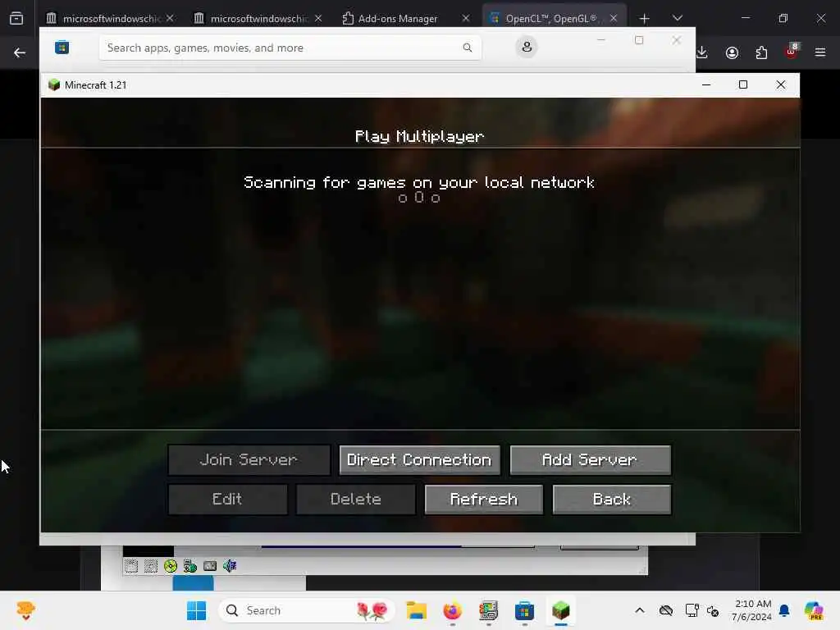This screenshot has width=840, height=630.
Task: Open the clock showing 2:10 AM
Action: click(752, 610)
